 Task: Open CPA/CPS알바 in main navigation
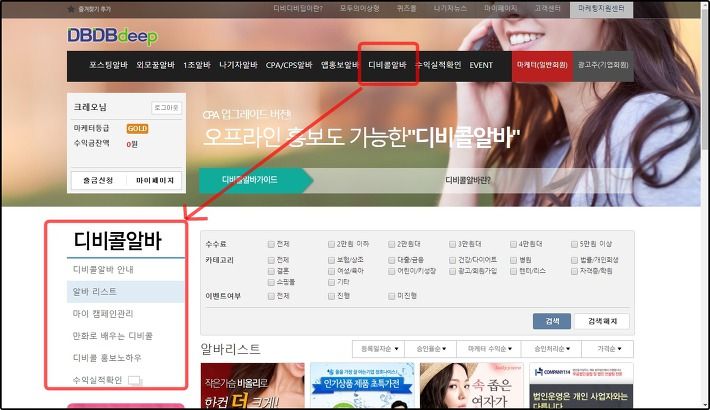pyautogui.click(x=289, y=65)
